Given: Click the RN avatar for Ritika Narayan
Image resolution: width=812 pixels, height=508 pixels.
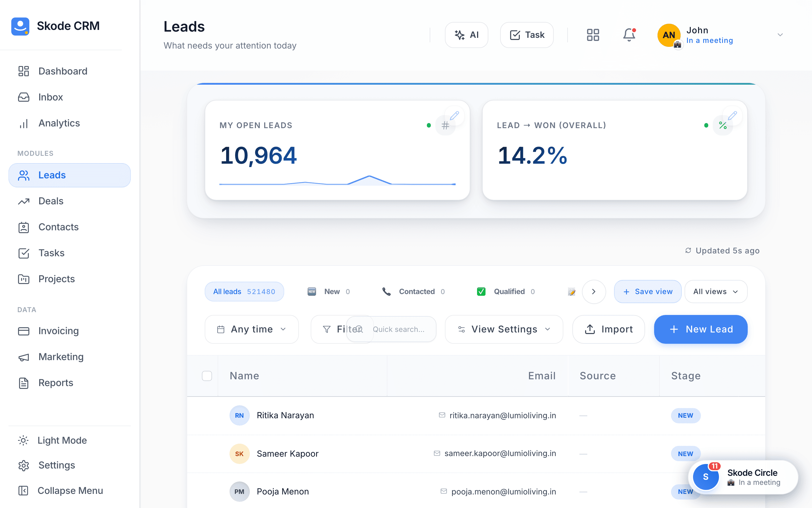Looking at the screenshot, I should click(x=240, y=416).
